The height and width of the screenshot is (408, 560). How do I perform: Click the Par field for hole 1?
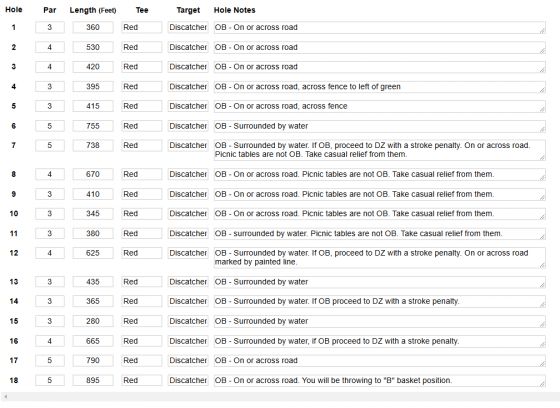point(50,28)
